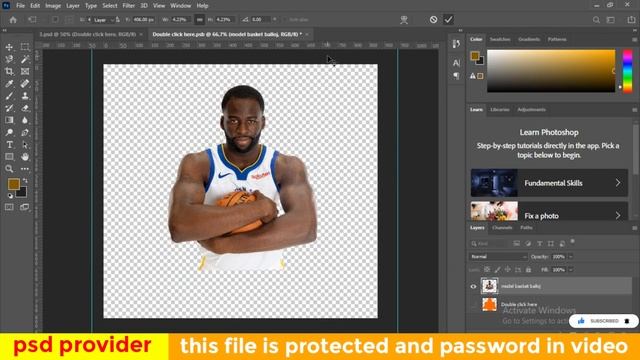640x360 pixels.
Task: Select the Path Selection tool
Action: click(25, 144)
